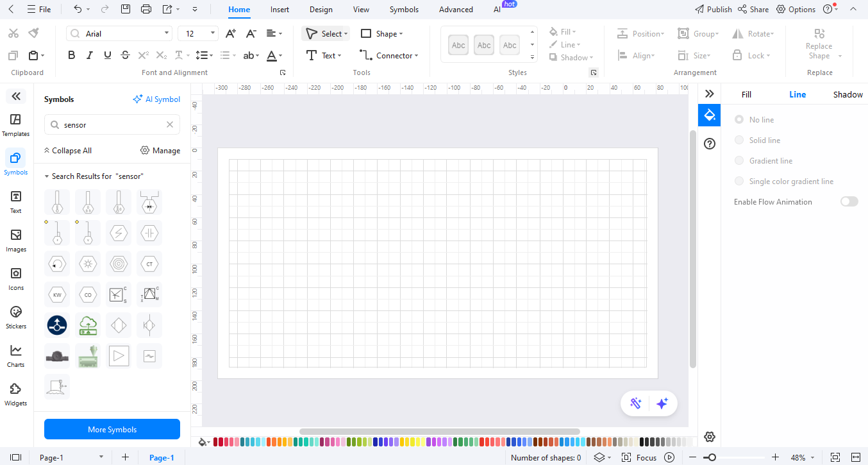Viewport: 868px width, 465px height.
Task: Apply Strikethrough formatting
Action: tap(125, 55)
